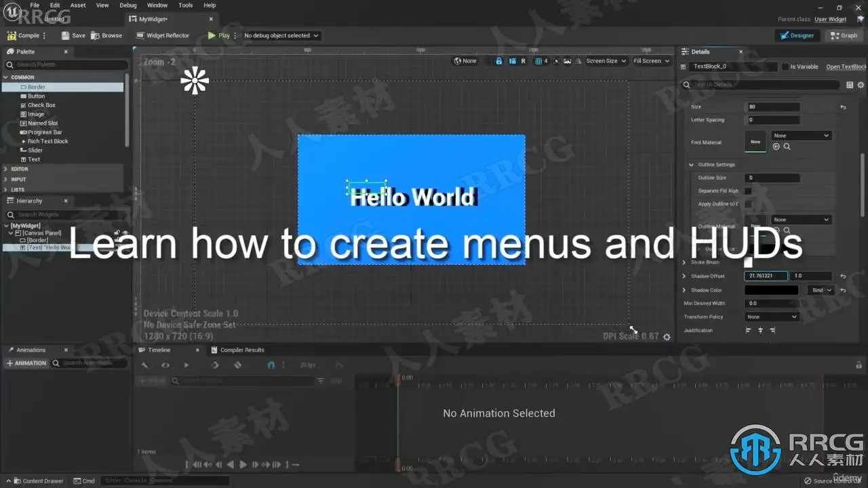Browse to asset in Content Browser
This screenshot has height=488, width=868.
(x=106, y=35)
